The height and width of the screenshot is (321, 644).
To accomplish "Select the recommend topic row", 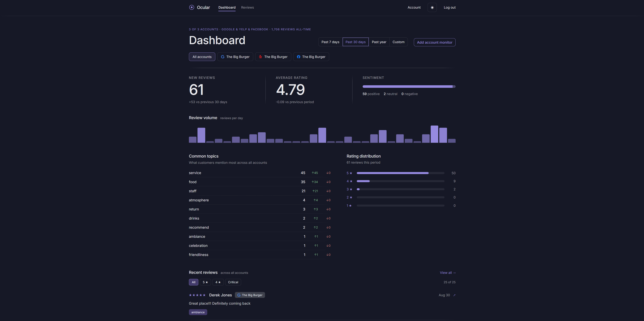I will (260, 227).
